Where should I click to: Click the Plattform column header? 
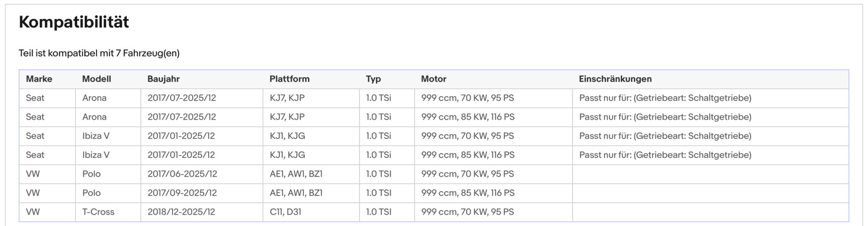pyautogui.click(x=289, y=79)
